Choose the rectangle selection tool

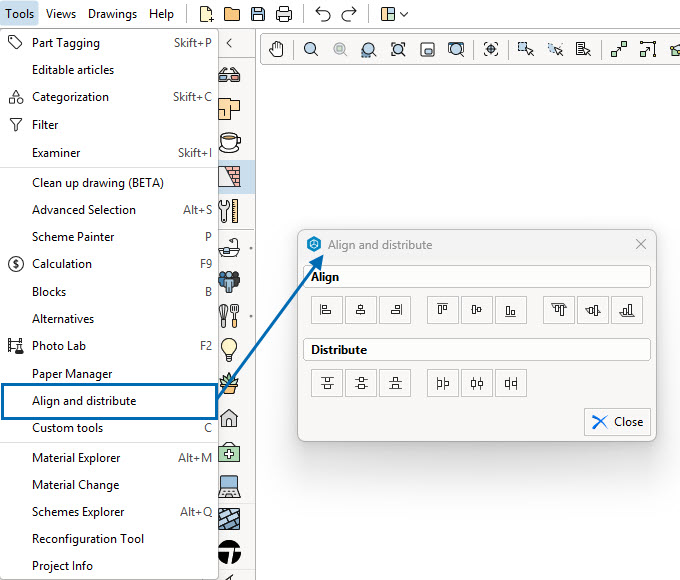tap(526, 49)
